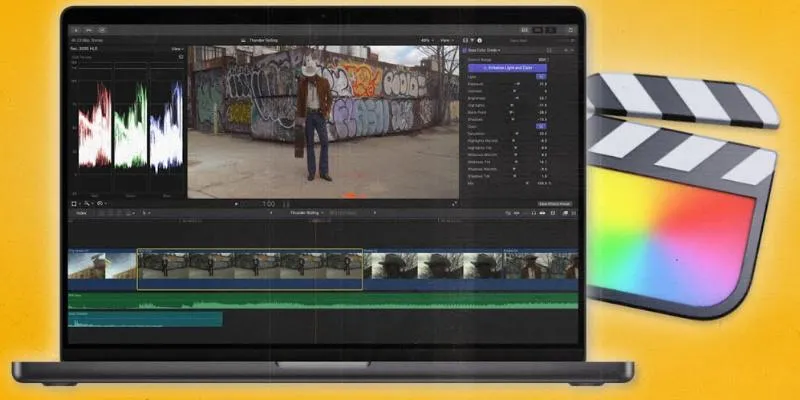Click the Import Media toolbar icon
Image resolution: width=800 pixels, height=400 pixels.
[76, 30]
